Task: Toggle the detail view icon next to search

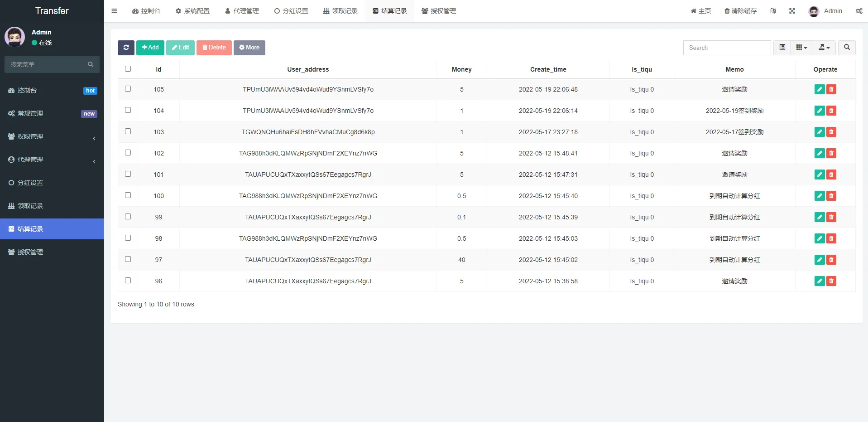Action: (x=782, y=48)
